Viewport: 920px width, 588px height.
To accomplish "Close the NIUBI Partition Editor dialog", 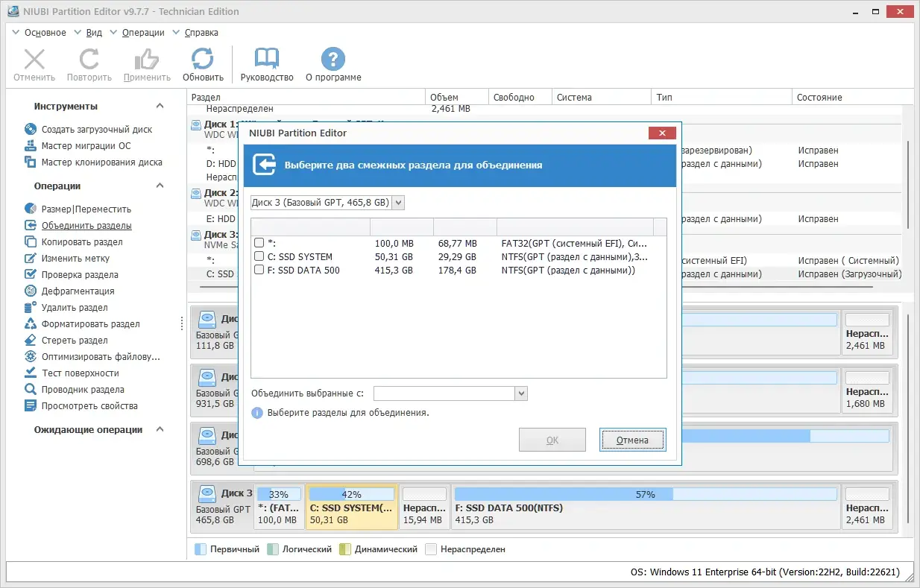I will [662, 133].
